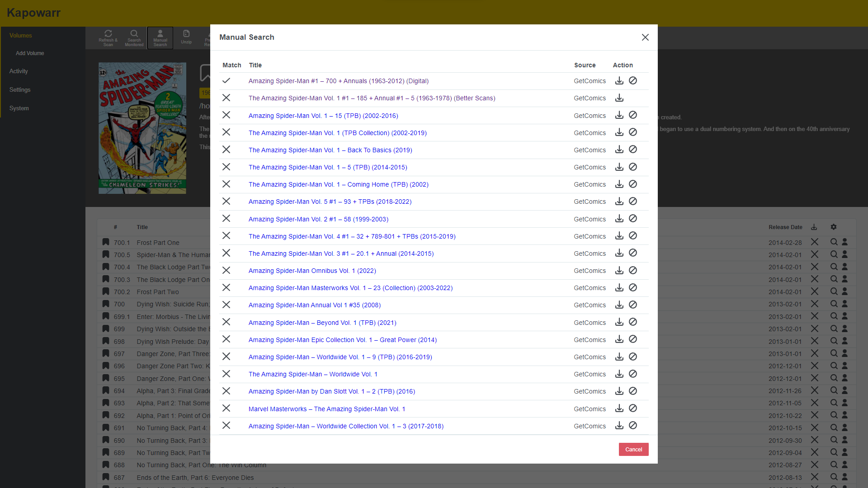Open Volumes in the sidebar

click(x=21, y=36)
